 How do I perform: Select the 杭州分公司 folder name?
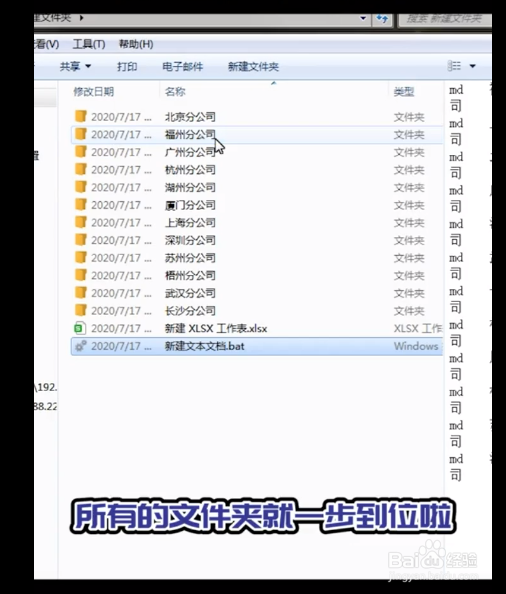pyautogui.click(x=190, y=170)
